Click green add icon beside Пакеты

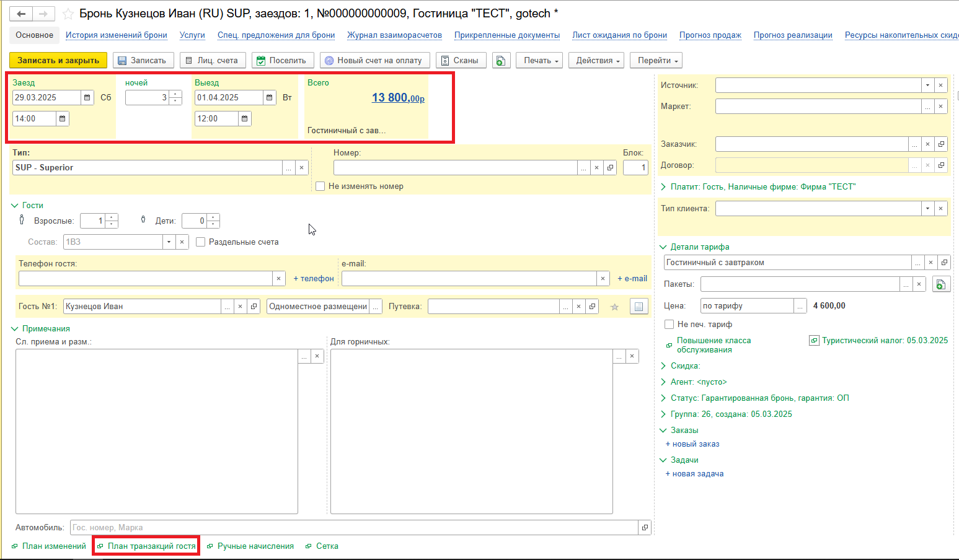941,284
